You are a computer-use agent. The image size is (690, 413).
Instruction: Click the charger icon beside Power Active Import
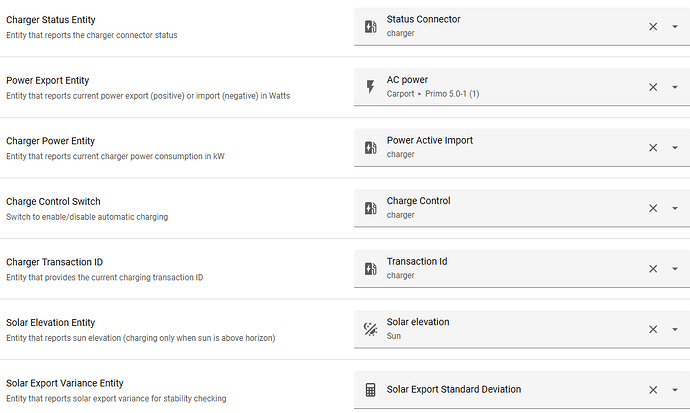(x=371, y=148)
